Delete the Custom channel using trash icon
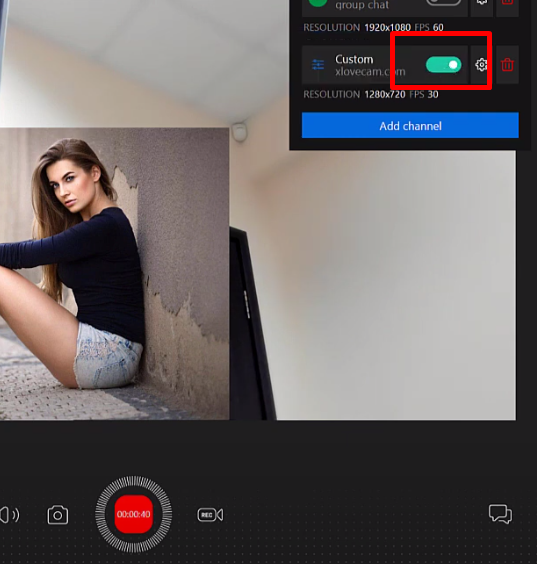The image size is (537, 564). [507, 65]
